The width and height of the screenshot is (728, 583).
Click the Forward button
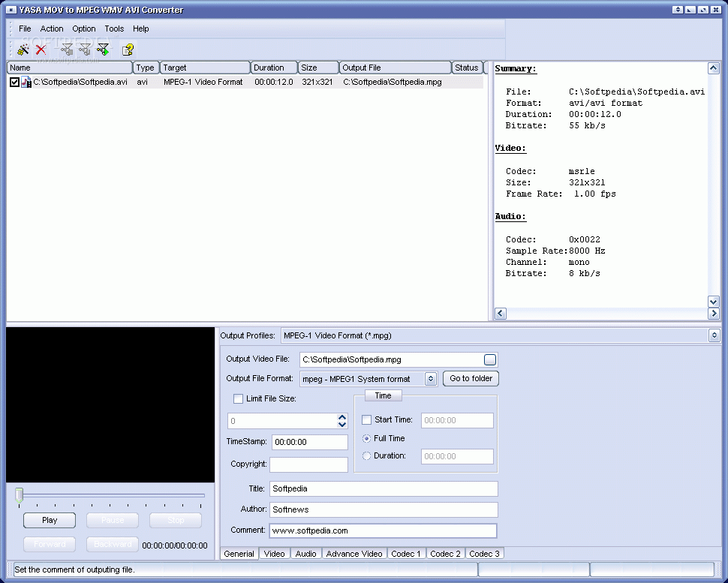click(50, 544)
